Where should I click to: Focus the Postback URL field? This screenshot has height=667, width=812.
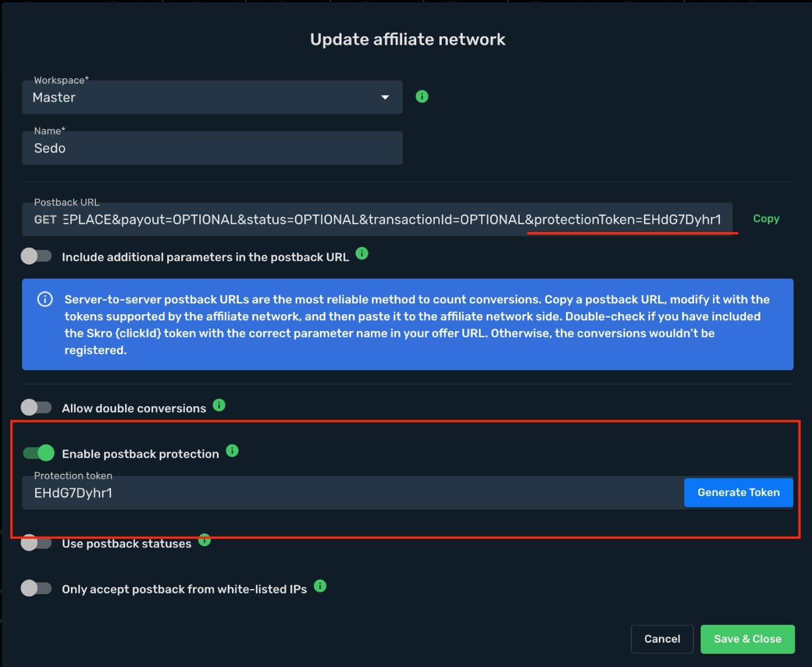(377, 220)
